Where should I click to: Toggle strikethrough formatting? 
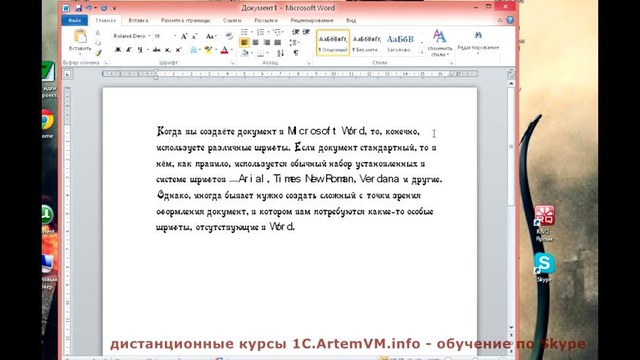[156, 50]
